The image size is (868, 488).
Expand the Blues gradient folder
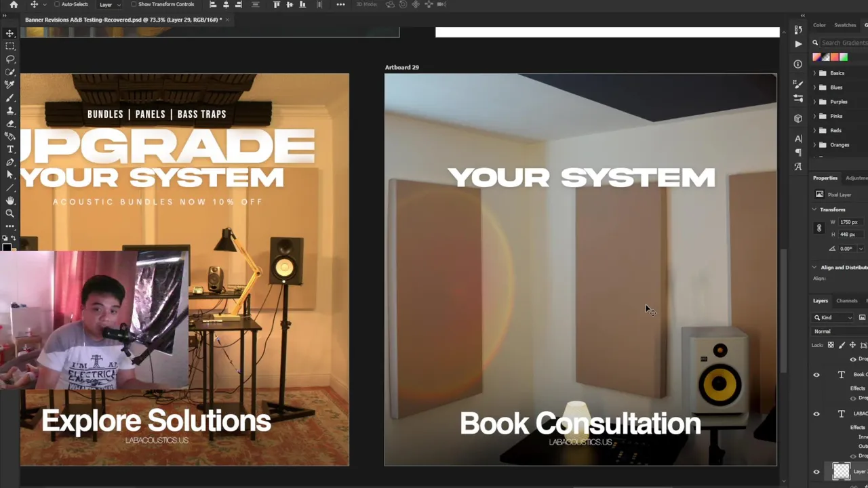pos(814,87)
